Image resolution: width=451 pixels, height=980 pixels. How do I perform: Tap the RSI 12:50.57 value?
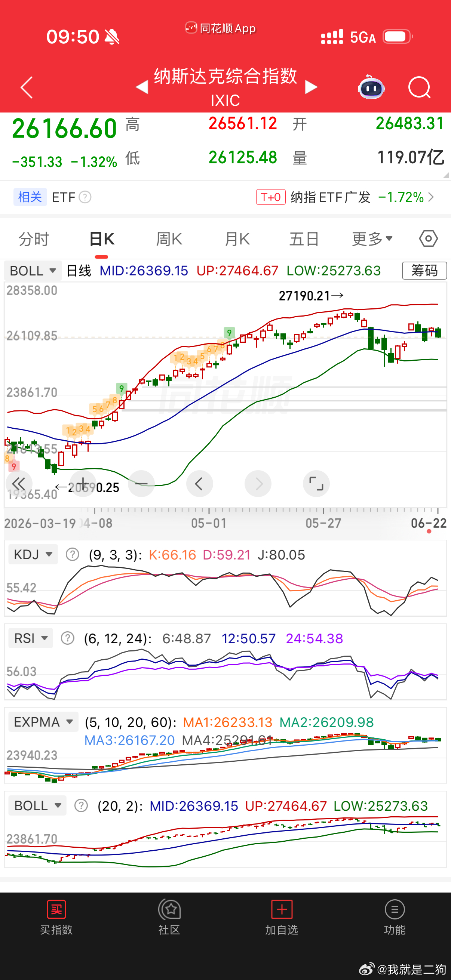tap(249, 638)
